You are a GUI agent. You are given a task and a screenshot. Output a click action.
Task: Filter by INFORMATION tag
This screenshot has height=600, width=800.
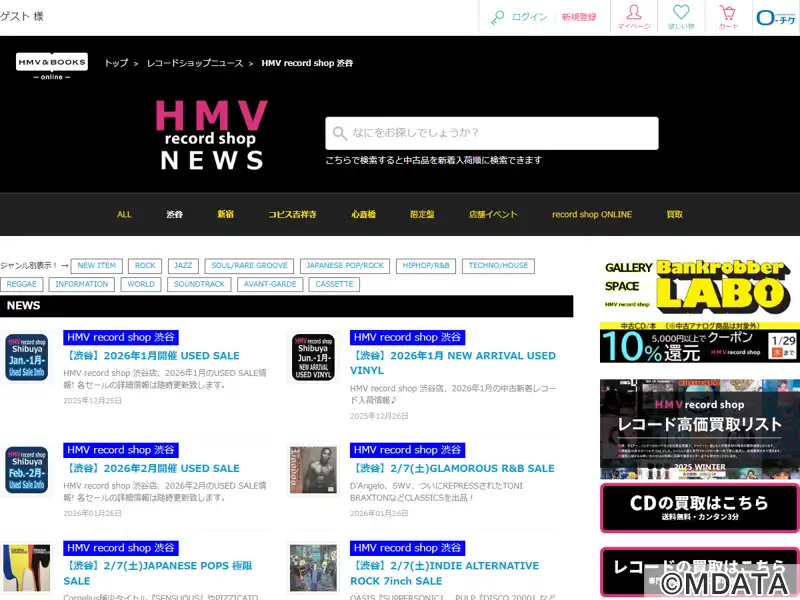pyautogui.click(x=82, y=284)
